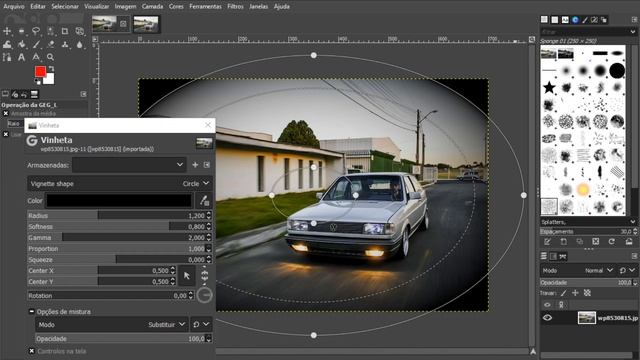Select the Text tool
640x360 pixels.
21,58
